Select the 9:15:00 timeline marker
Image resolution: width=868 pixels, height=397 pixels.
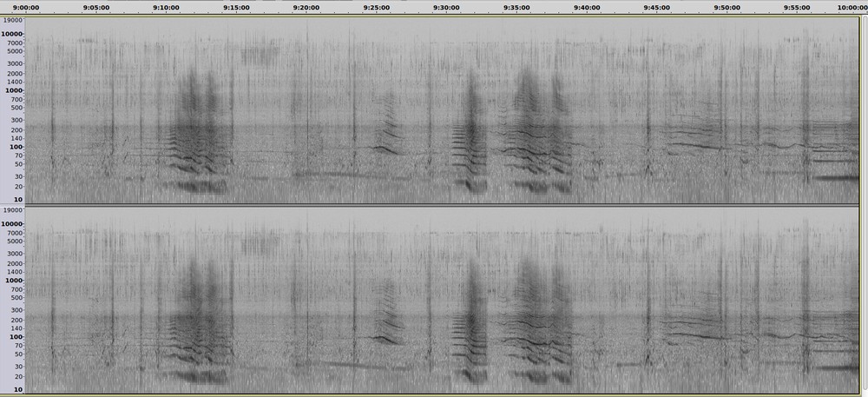coord(236,7)
